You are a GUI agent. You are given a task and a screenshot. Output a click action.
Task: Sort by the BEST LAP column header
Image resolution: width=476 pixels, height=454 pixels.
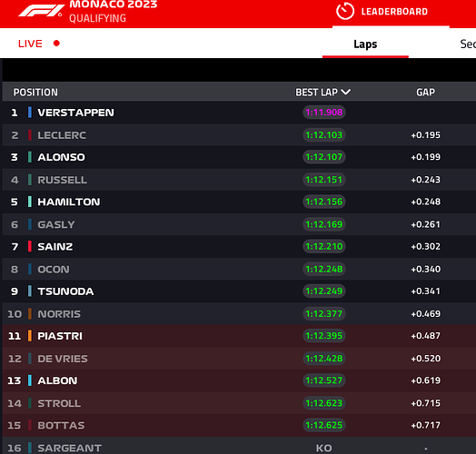pos(322,92)
